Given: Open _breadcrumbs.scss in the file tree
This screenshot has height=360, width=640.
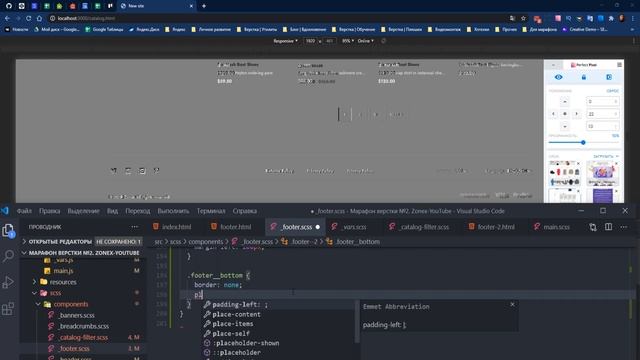Looking at the screenshot, I should [x=83, y=326].
